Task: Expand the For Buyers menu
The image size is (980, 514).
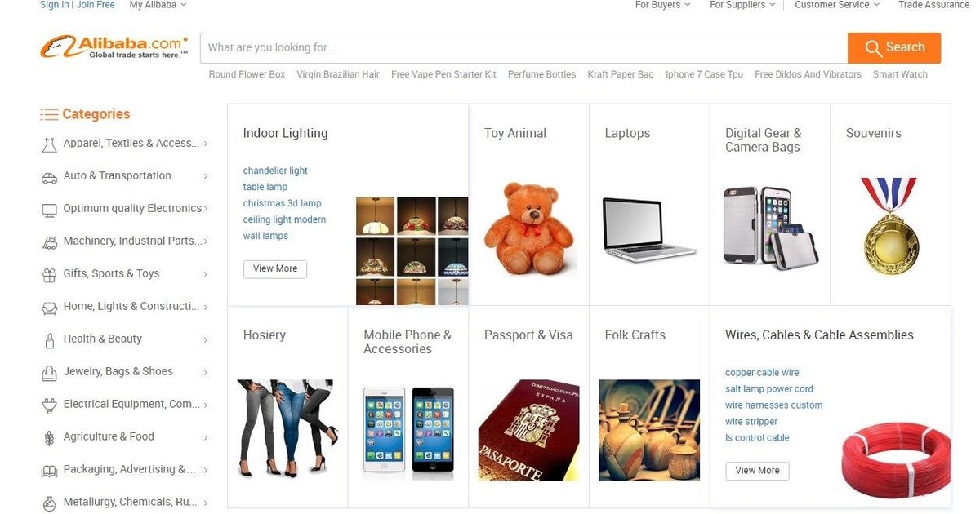Action: pyautogui.click(x=662, y=5)
